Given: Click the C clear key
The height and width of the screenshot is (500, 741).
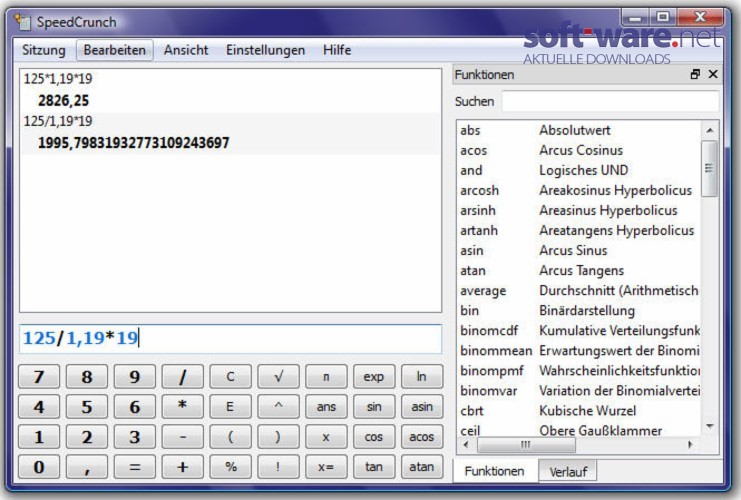Looking at the screenshot, I should (x=231, y=377).
